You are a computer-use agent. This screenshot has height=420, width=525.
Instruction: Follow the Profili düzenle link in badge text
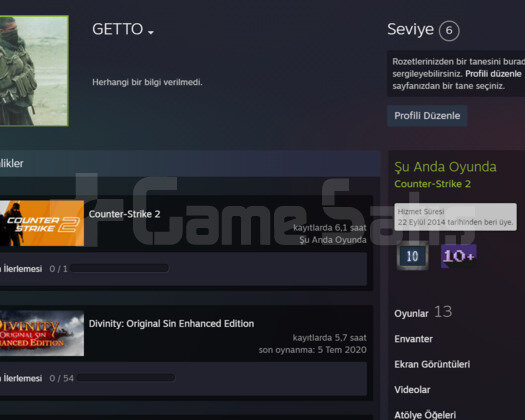coord(493,74)
